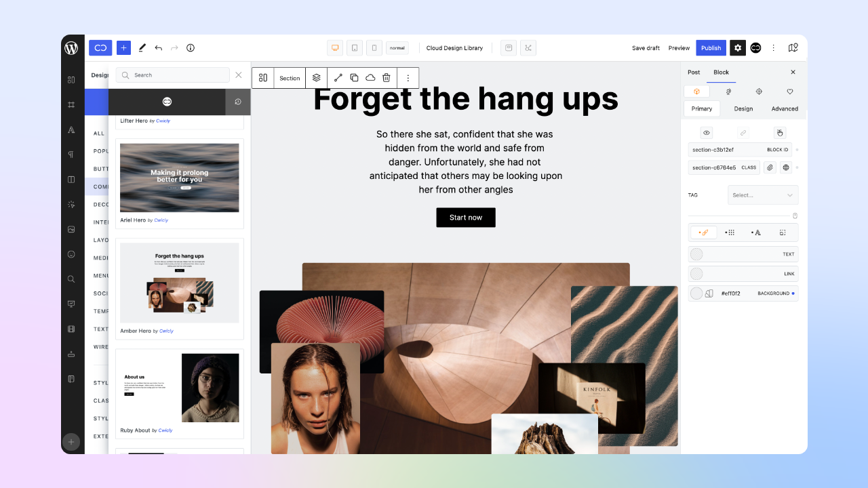
Task: Click the connector line icon in toolbar
Action: 338,78
